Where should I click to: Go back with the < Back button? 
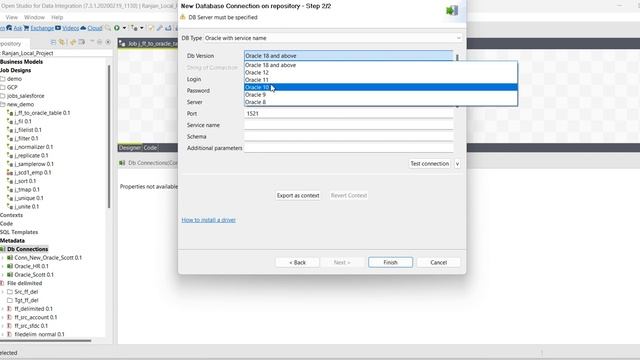coord(298,262)
